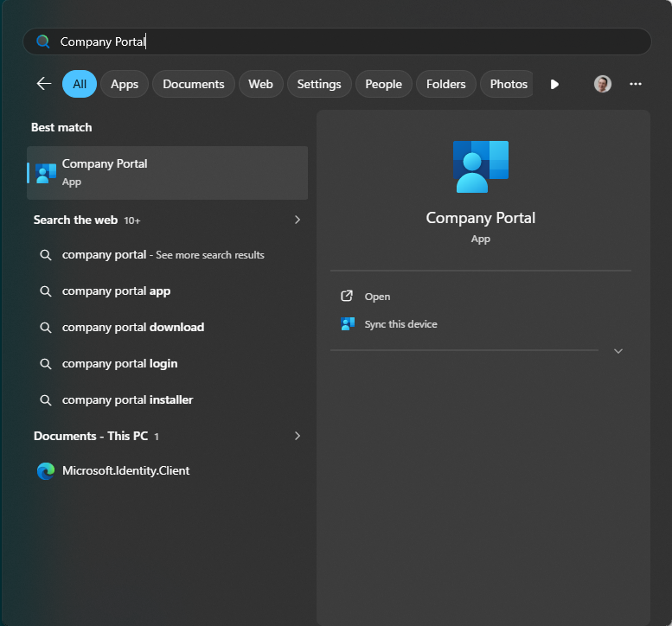Expand more actions chevron in details pane
This screenshot has height=626, width=672.
point(618,351)
